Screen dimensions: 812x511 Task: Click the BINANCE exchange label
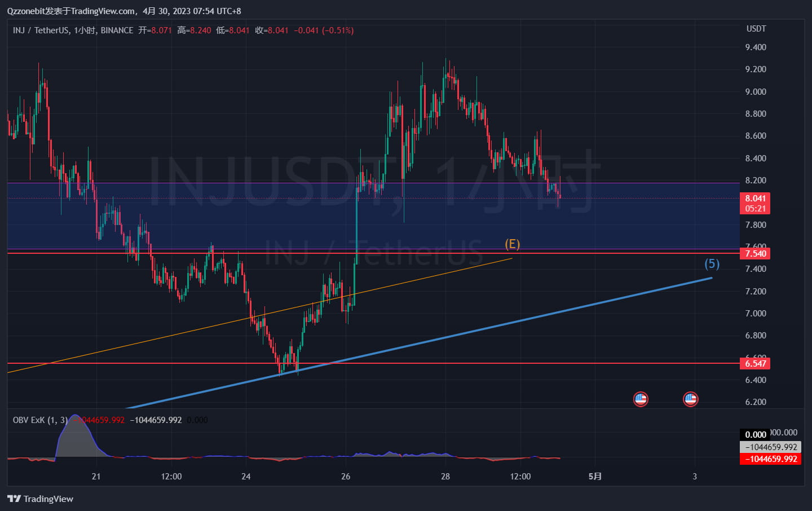117,30
